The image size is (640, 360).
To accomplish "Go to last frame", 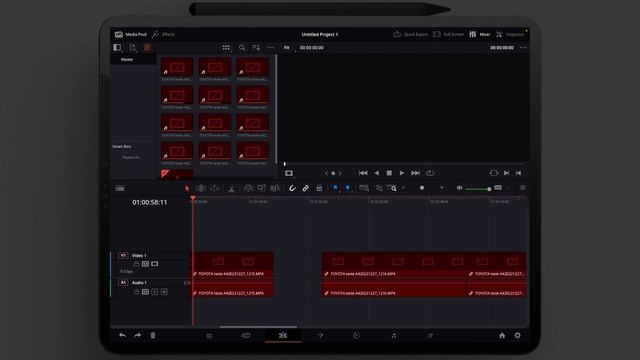I will point(416,173).
